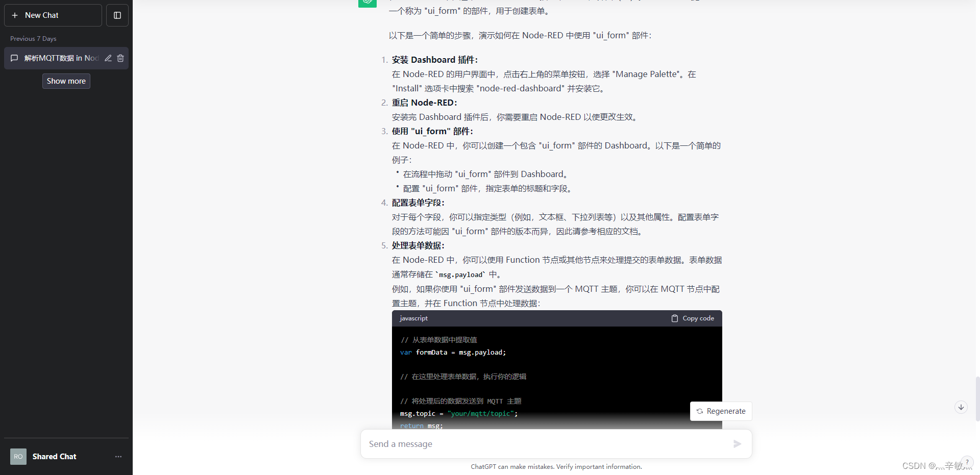Click the RO user avatar
The height and width of the screenshot is (475, 980).
pyautogui.click(x=18, y=456)
